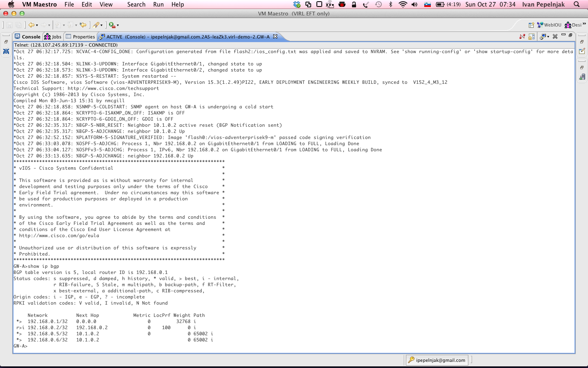Click the red-dot disconnect terminal icon
588x368 pixels.
click(x=522, y=37)
